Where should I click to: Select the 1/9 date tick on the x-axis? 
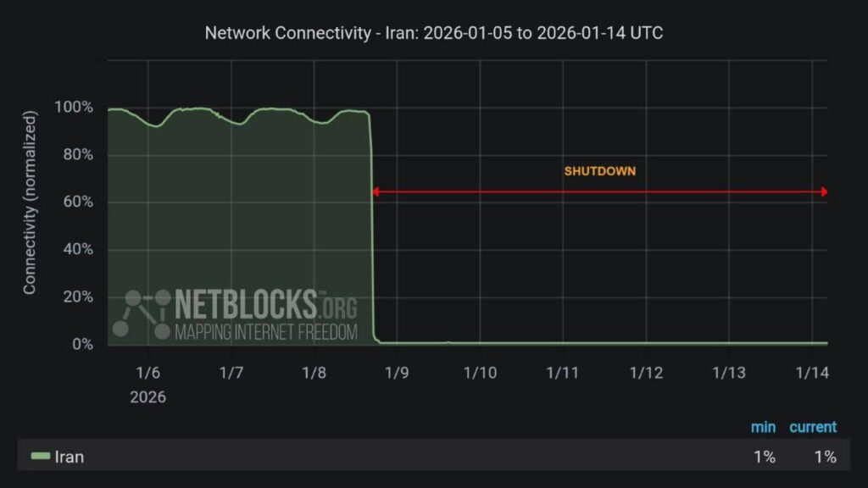click(397, 373)
